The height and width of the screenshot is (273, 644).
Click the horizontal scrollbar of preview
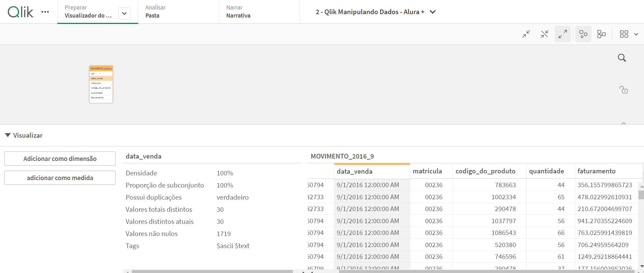487,271
